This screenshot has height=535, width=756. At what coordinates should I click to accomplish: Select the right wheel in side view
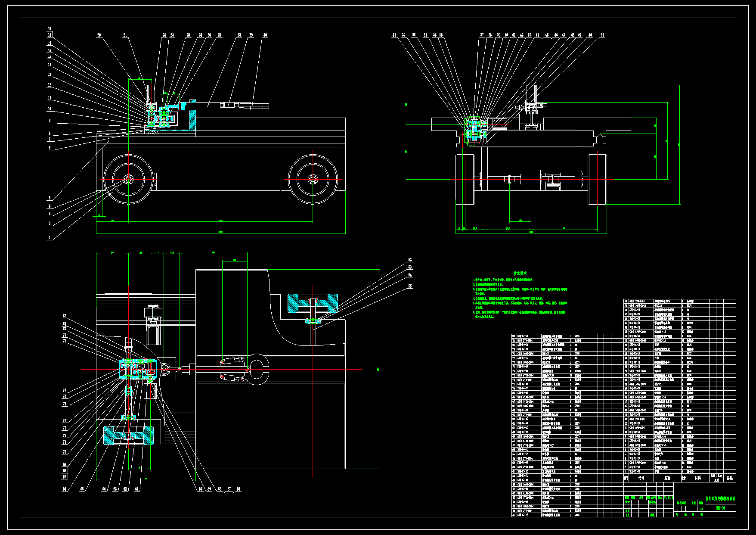click(313, 179)
